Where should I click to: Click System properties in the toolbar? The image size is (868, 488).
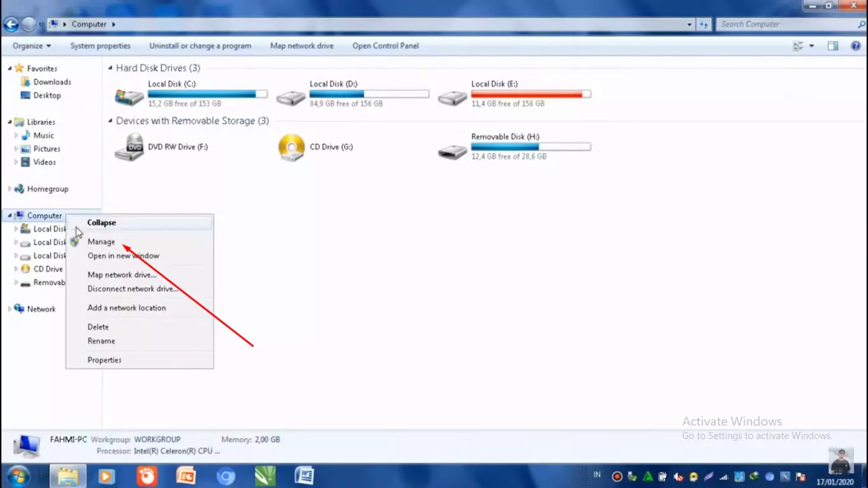(x=100, y=46)
